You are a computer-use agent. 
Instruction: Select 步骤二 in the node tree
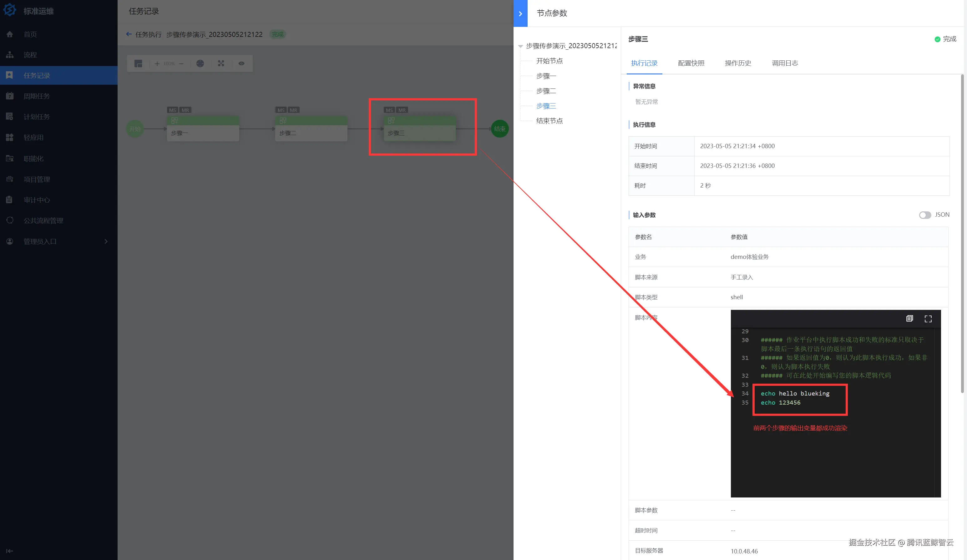[546, 91]
